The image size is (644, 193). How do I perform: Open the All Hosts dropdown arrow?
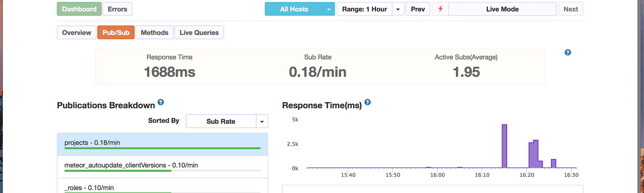pos(329,9)
